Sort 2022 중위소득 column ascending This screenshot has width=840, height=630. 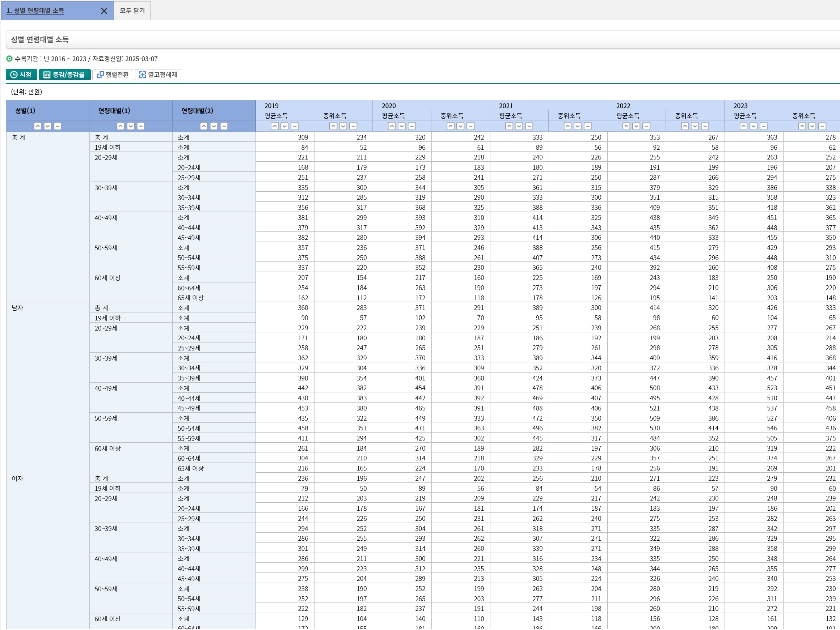point(685,126)
